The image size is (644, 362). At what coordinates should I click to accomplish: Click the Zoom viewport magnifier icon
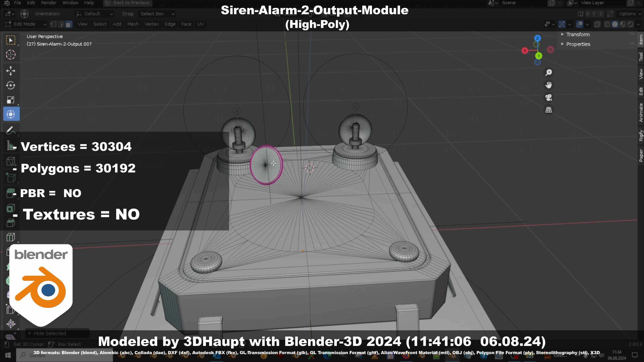[x=549, y=73]
